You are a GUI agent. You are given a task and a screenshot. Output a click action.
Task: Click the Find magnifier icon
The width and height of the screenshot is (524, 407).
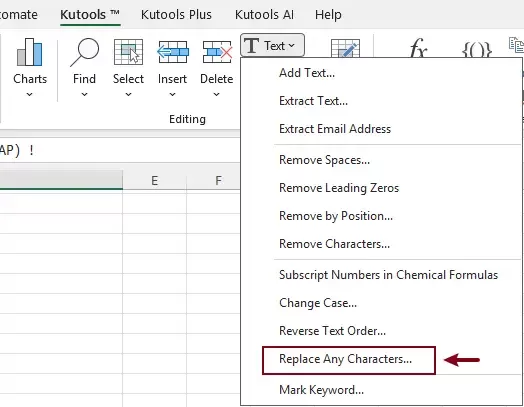85,52
